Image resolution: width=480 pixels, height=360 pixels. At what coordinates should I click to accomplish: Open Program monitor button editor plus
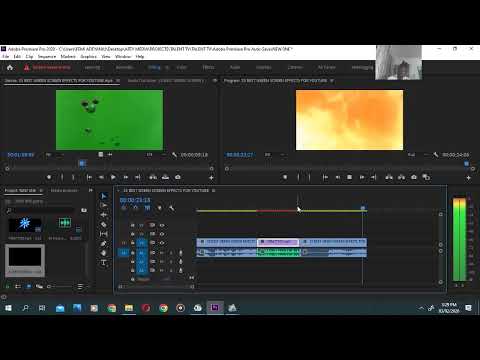(x=468, y=178)
